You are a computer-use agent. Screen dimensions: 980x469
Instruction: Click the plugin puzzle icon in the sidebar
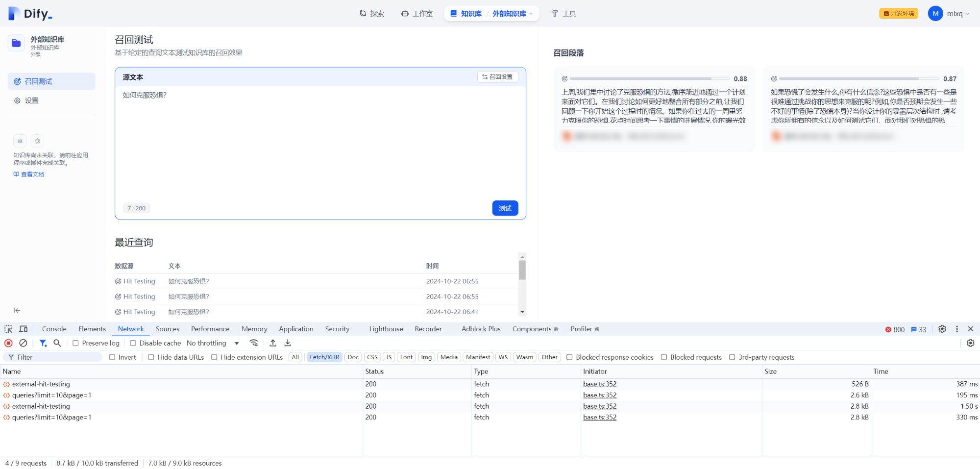(x=37, y=141)
